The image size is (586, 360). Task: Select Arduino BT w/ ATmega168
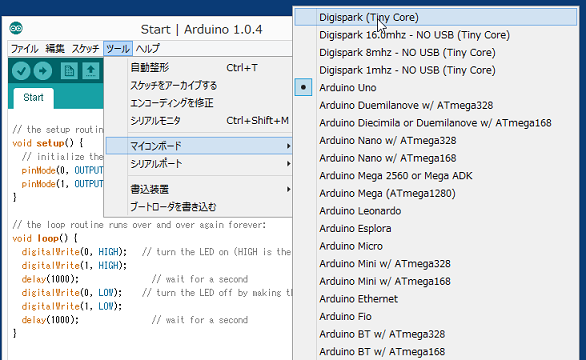(435, 351)
